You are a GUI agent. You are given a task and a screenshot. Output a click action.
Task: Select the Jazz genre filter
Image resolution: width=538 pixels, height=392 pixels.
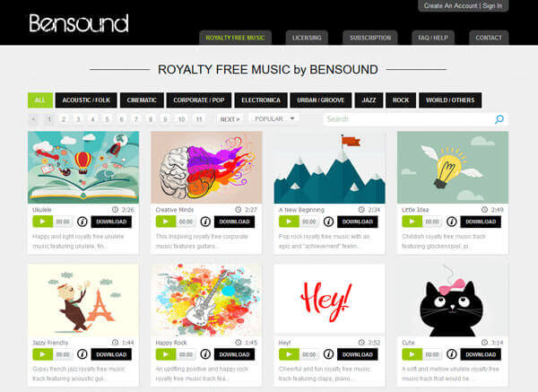pyautogui.click(x=369, y=100)
